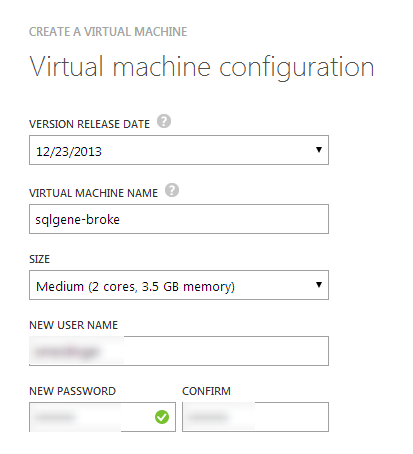
Task: Open the Version Release Date dropdown
Action: pos(179,150)
